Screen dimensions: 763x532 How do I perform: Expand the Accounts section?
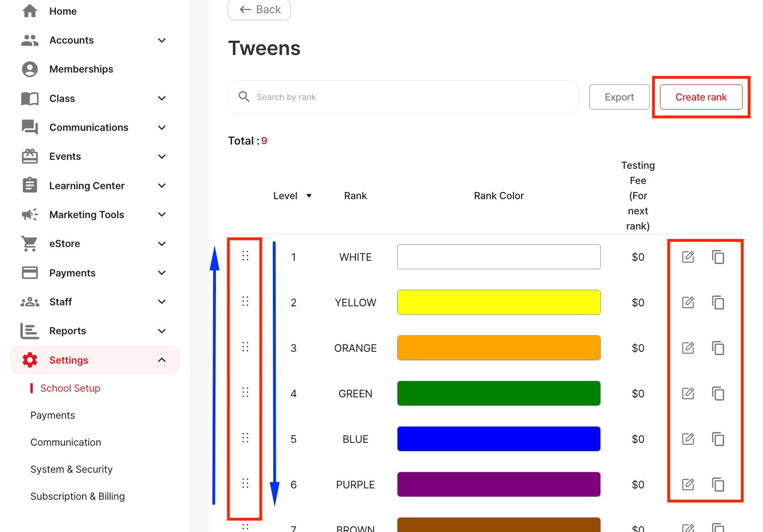tap(162, 40)
